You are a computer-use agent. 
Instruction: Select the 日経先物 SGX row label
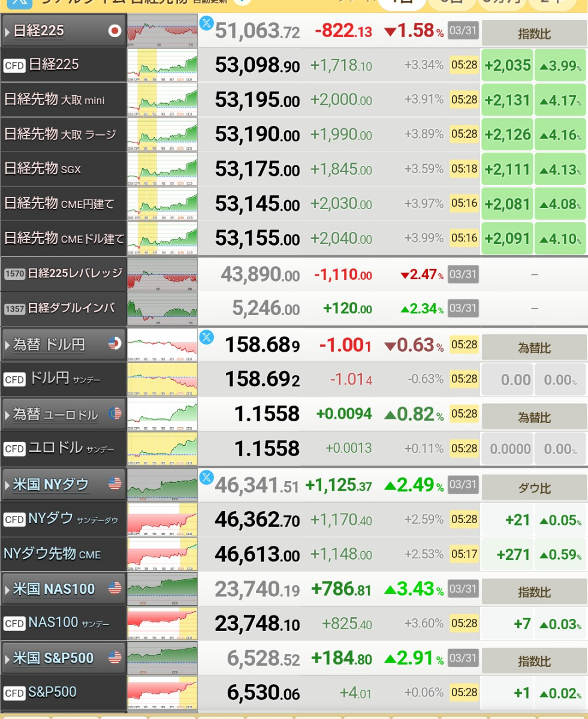pos(43,169)
